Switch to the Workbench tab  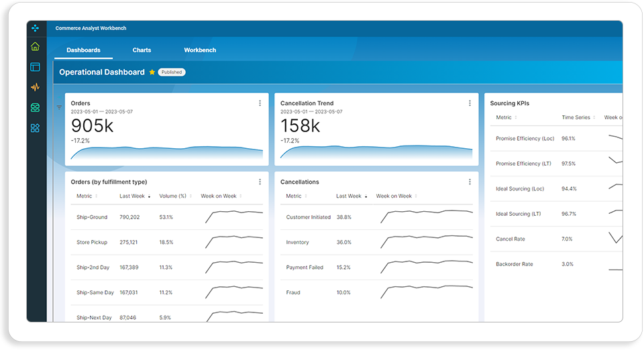200,50
